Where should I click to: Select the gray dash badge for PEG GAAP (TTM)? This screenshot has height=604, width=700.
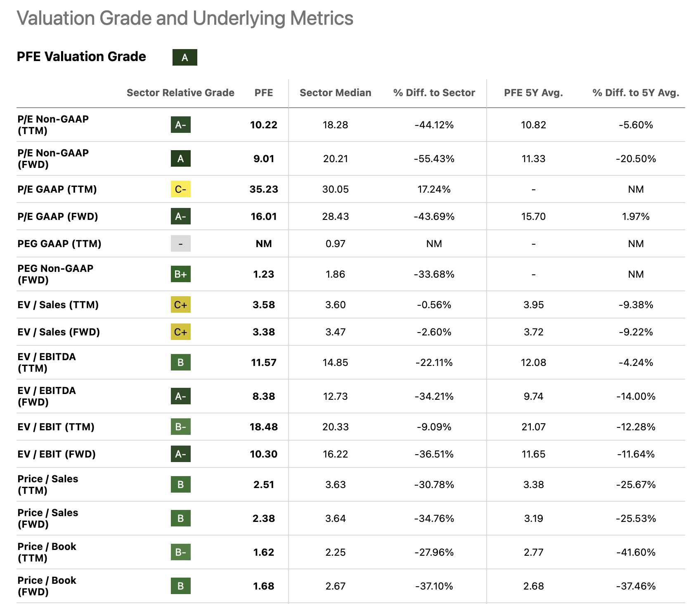click(180, 244)
